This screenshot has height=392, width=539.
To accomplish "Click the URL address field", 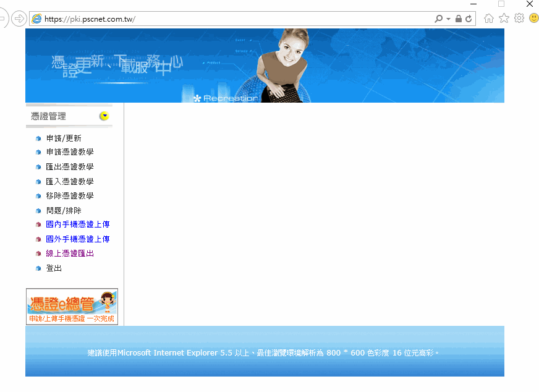I will pyautogui.click(x=235, y=19).
